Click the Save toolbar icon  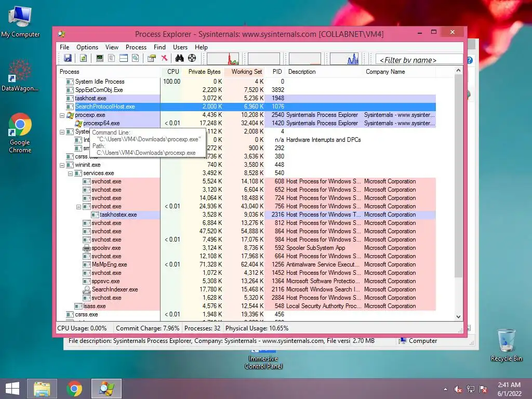(68, 58)
